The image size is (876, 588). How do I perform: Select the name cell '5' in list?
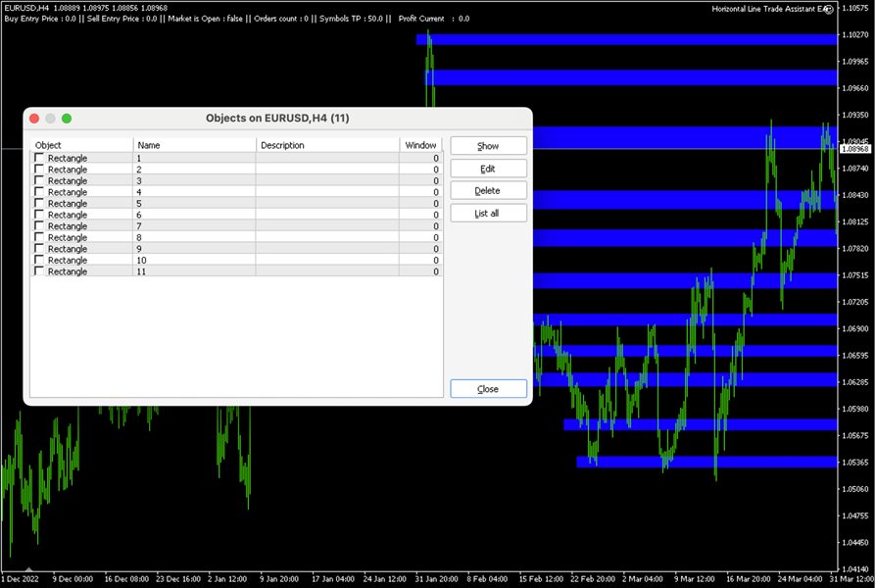[x=194, y=204]
